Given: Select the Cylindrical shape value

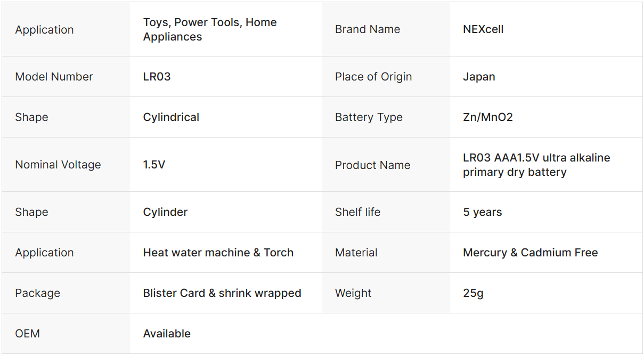Looking at the screenshot, I should point(171,117).
